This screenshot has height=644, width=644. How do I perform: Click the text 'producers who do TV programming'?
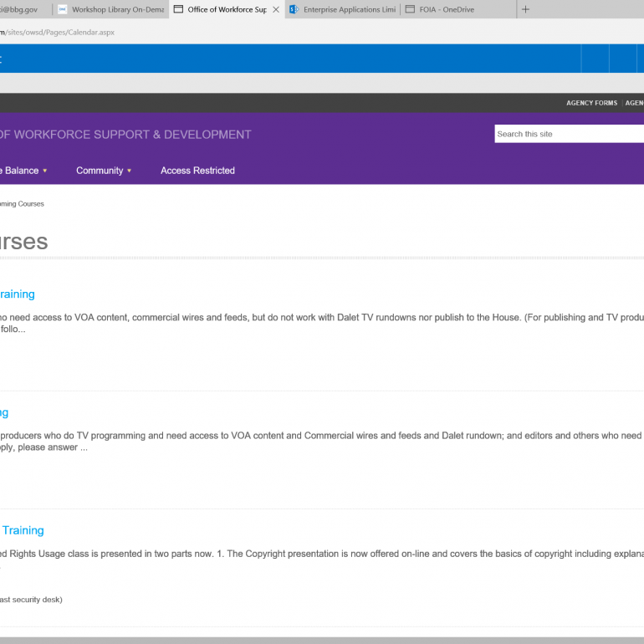73,436
